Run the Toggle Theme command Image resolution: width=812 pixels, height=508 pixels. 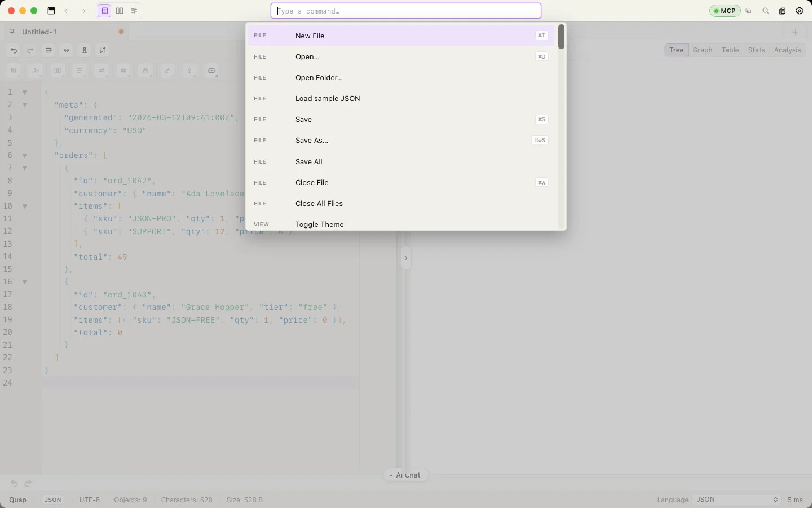[x=401, y=224]
